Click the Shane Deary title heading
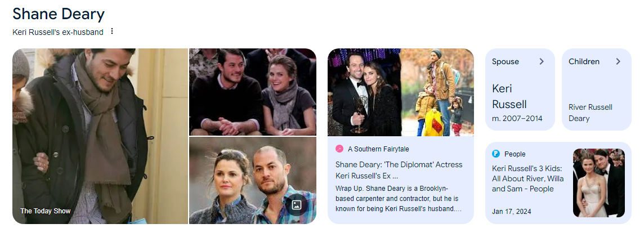The width and height of the screenshot is (644, 237). tap(59, 14)
